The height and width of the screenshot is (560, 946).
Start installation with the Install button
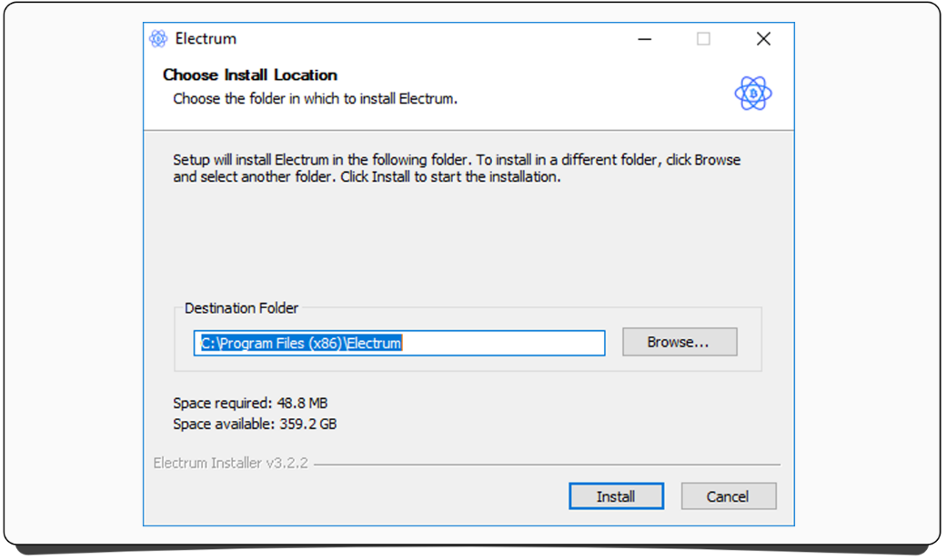(616, 496)
